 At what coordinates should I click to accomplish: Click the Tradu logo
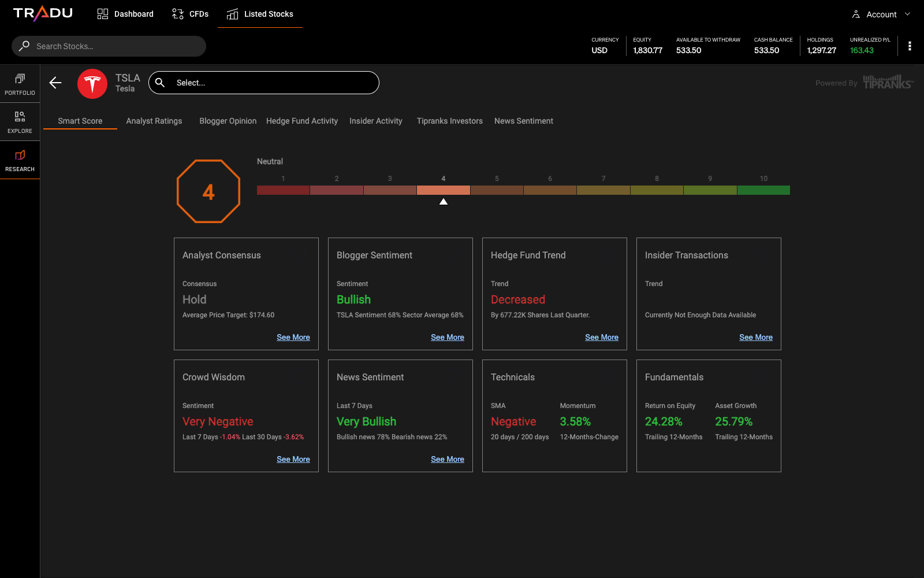pos(43,14)
